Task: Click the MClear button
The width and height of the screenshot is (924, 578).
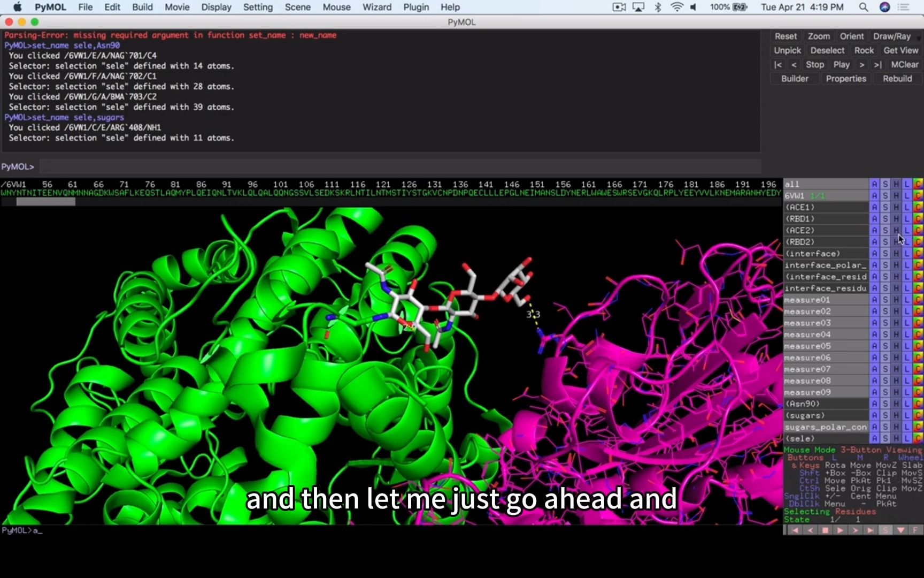Action: point(905,64)
